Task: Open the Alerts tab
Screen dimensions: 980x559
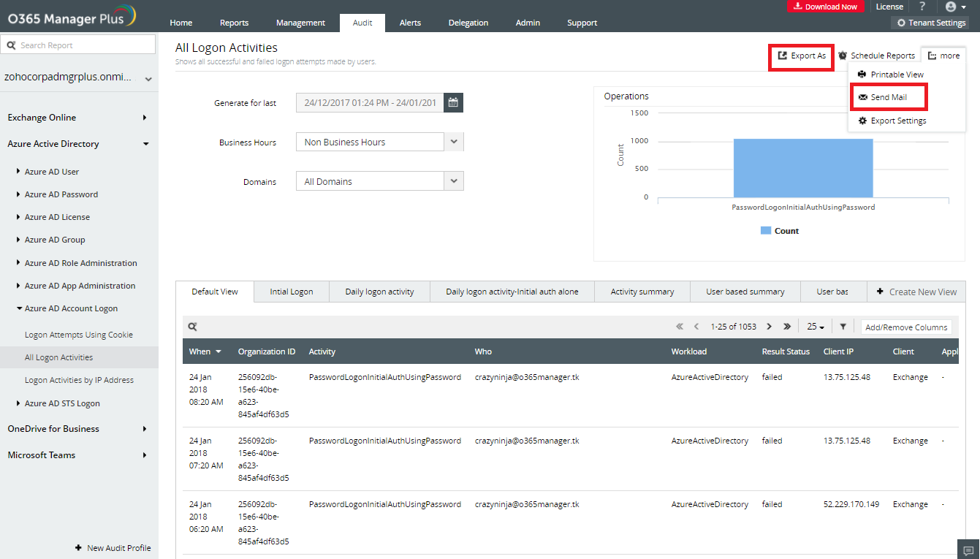Action: click(x=410, y=23)
